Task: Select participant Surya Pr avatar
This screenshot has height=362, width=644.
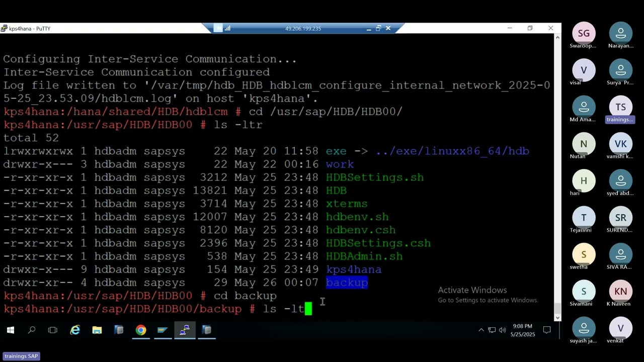Action: coord(620,70)
